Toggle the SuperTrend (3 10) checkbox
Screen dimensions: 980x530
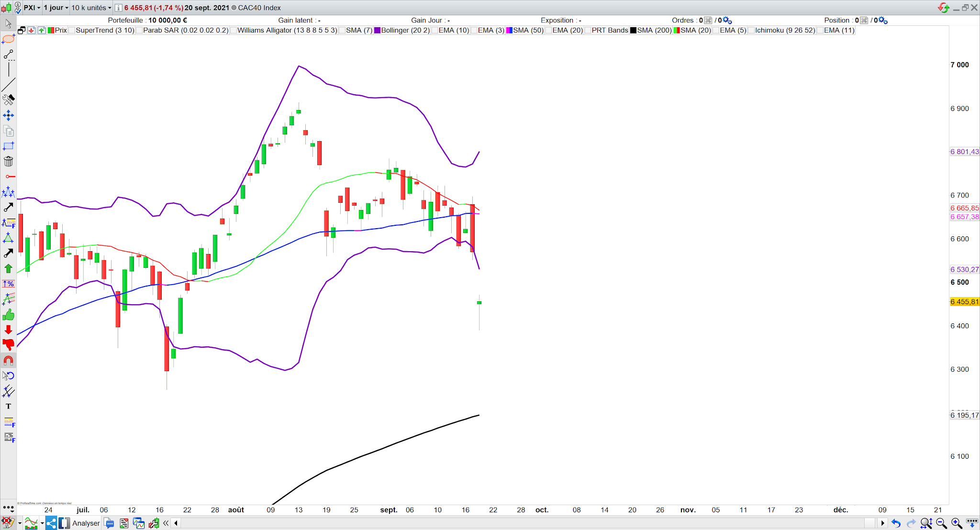[72, 30]
